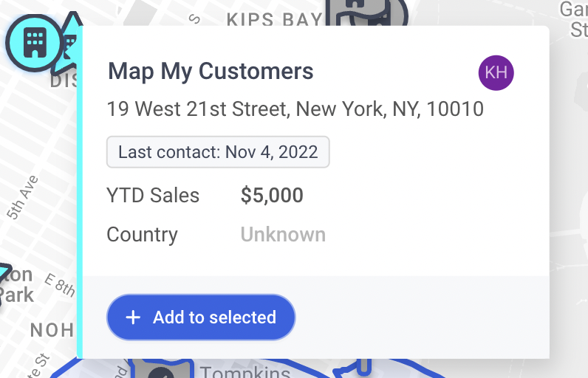Viewport: 588px width, 378px height.
Task: Click the KIPS BAY map label
Action: [275, 18]
